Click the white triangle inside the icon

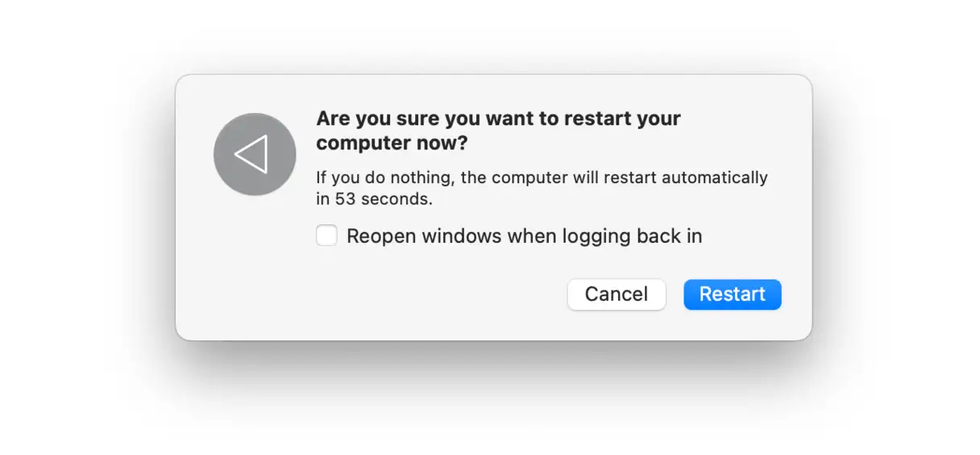tap(251, 154)
